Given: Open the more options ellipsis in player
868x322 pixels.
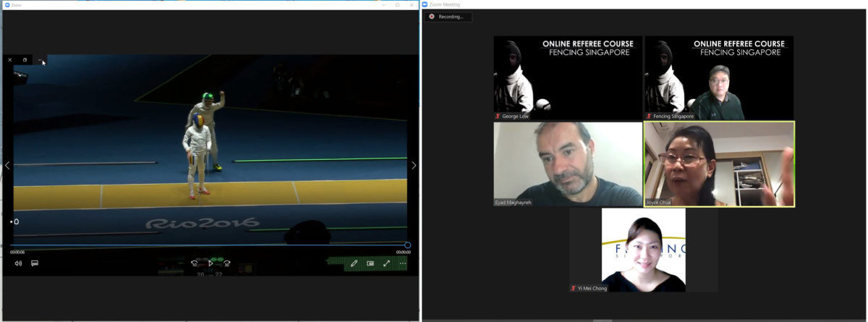Looking at the screenshot, I should pyautogui.click(x=403, y=263).
